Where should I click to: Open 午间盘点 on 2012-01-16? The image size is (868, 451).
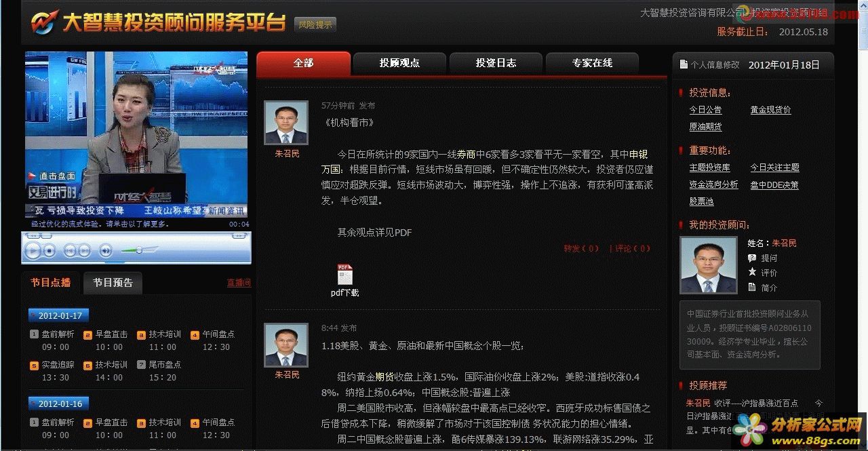213,429
